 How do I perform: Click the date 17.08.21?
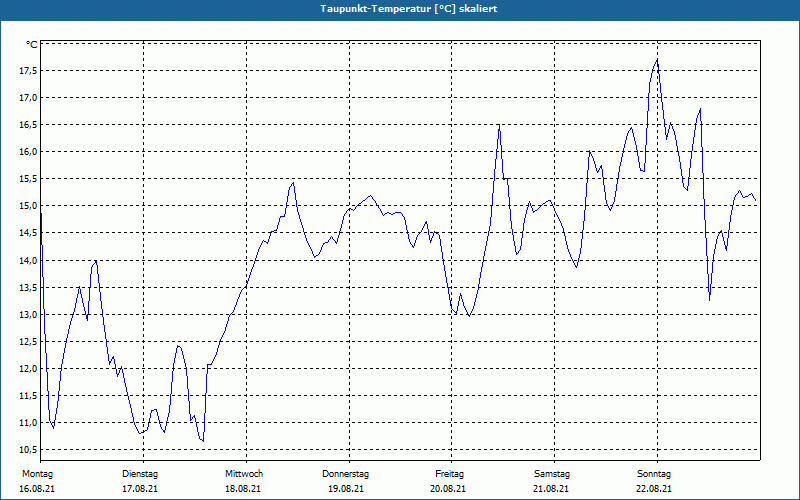point(140,489)
